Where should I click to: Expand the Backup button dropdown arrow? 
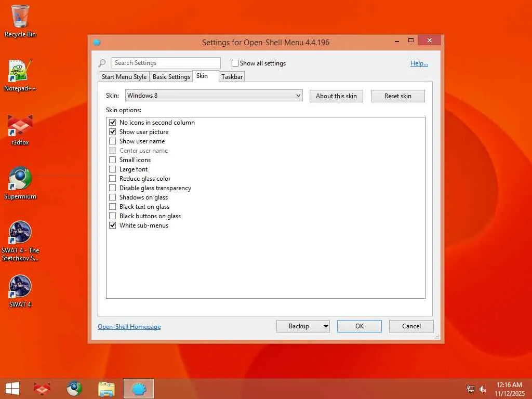click(325, 326)
